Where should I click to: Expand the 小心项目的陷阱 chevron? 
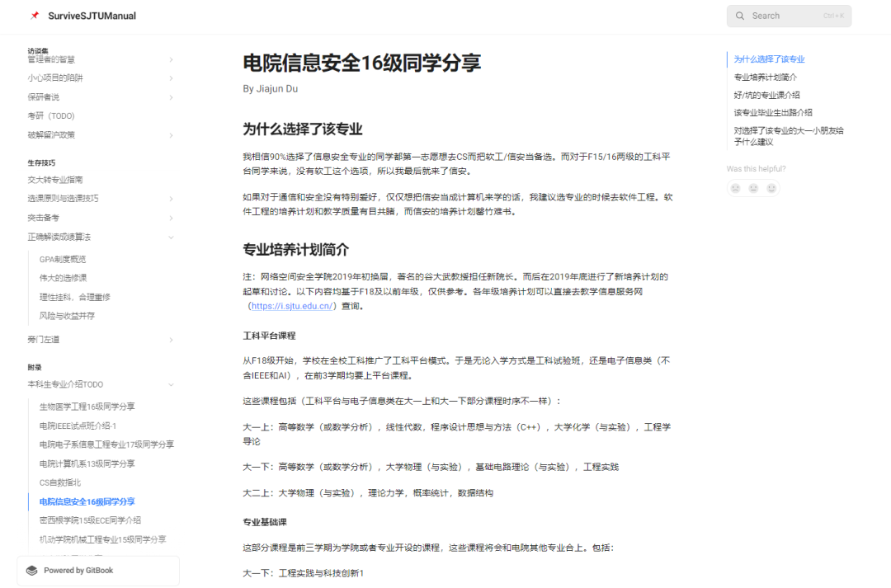(171, 78)
